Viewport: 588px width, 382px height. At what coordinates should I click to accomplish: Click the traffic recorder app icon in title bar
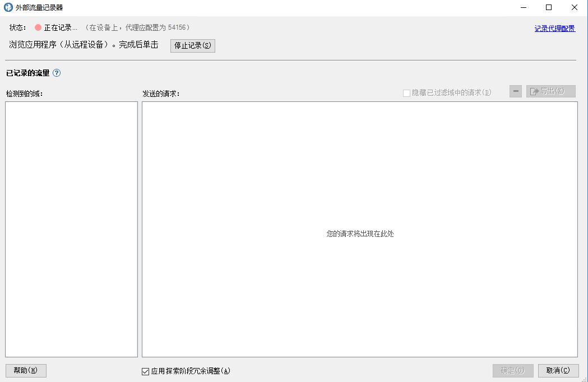pos(7,8)
